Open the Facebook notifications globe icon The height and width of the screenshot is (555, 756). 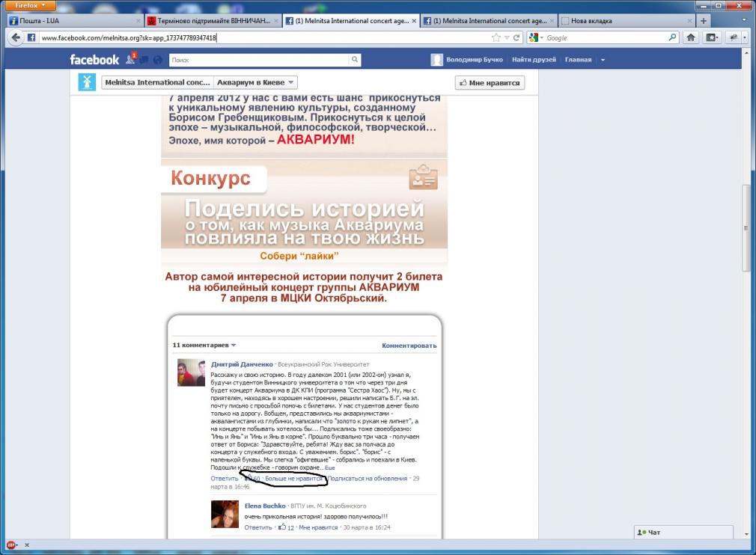point(157,60)
